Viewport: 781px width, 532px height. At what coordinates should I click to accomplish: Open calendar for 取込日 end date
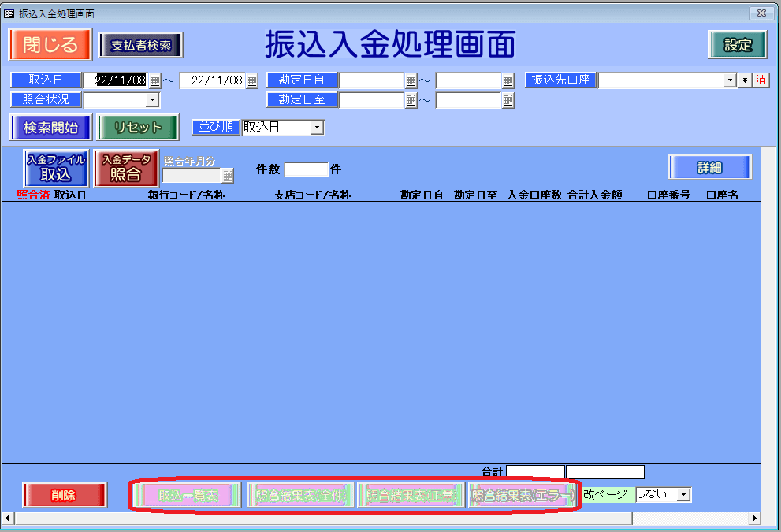point(252,80)
